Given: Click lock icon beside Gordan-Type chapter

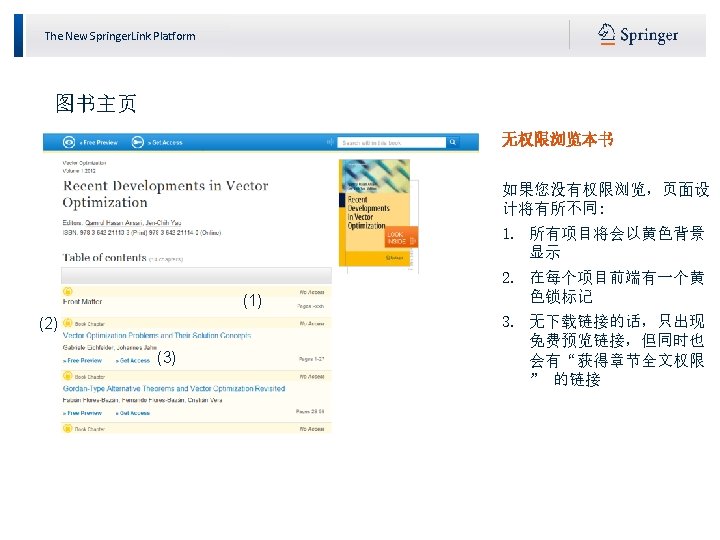Looking at the screenshot, I should 68,376.
